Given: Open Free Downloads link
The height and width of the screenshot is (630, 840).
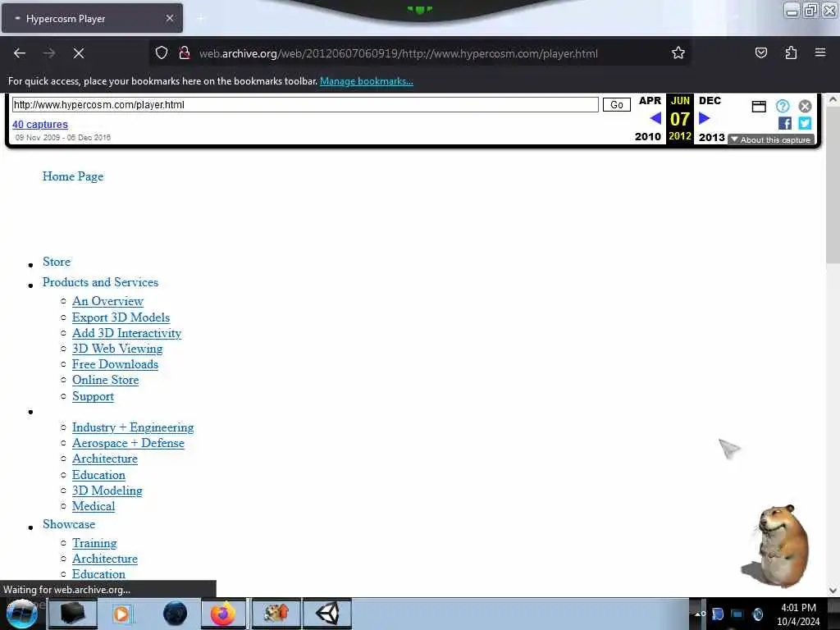Looking at the screenshot, I should pos(115,364).
